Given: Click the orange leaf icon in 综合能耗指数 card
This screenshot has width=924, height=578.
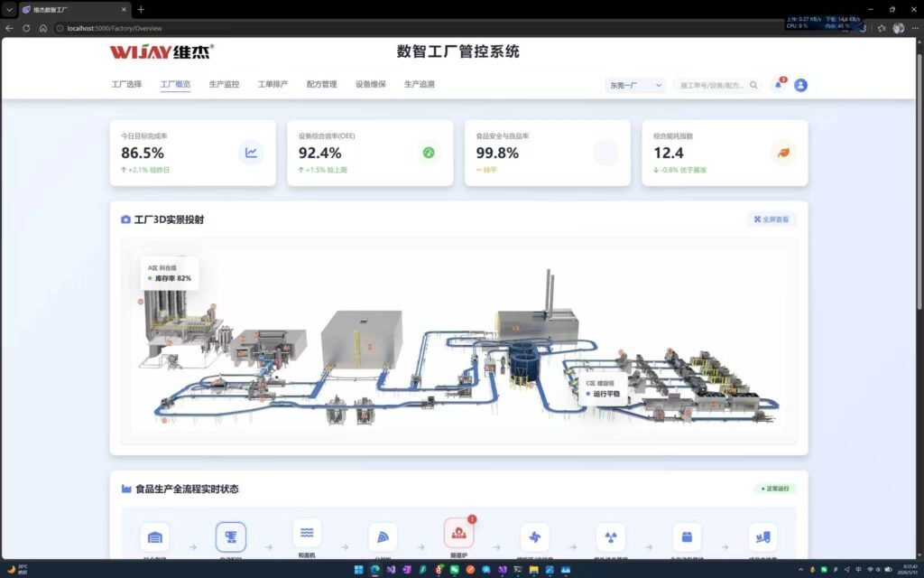Looking at the screenshot, I should (783, 153).
